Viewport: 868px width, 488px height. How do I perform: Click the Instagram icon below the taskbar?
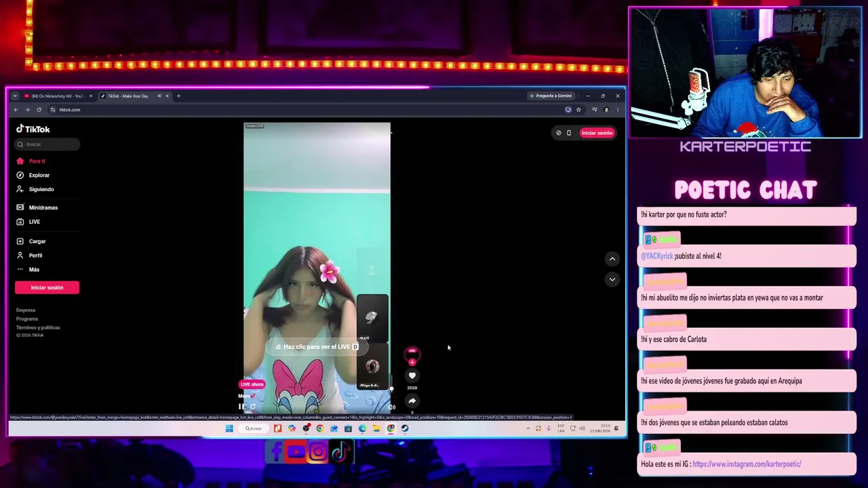click(x=317, y=452)
